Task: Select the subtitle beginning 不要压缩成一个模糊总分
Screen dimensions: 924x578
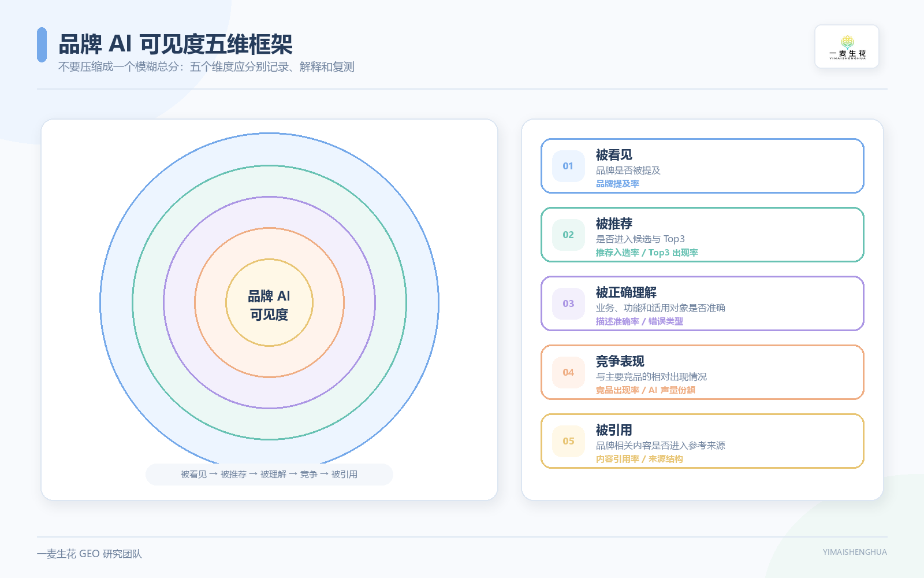Action: click(x=206, y=67)
